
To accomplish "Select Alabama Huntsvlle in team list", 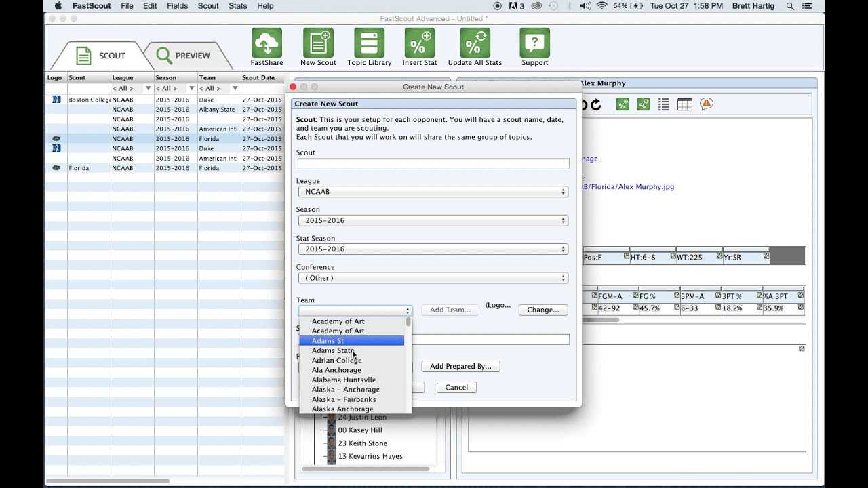I will [352, 380].
